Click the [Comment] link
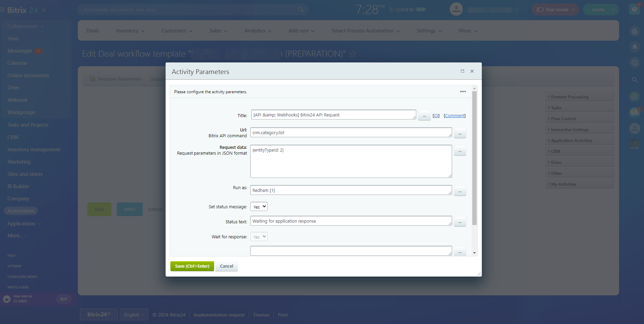This screenshot has width=644, height=324. pos(454,116)
